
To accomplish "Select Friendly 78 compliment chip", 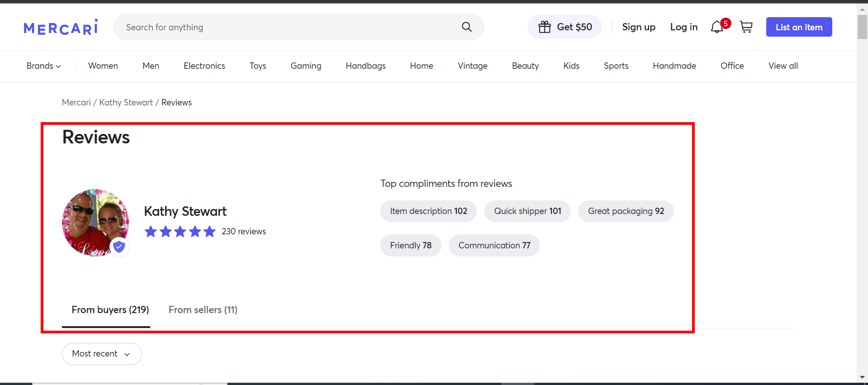I will pos(411,246).
